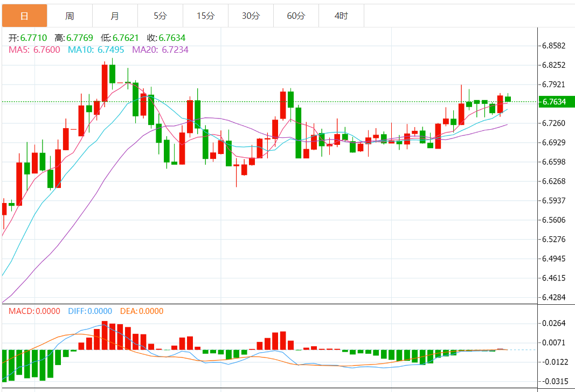Click the 6.4284 price axis label
This screenshot has width=575, height=392.
[x=554, y=297]
